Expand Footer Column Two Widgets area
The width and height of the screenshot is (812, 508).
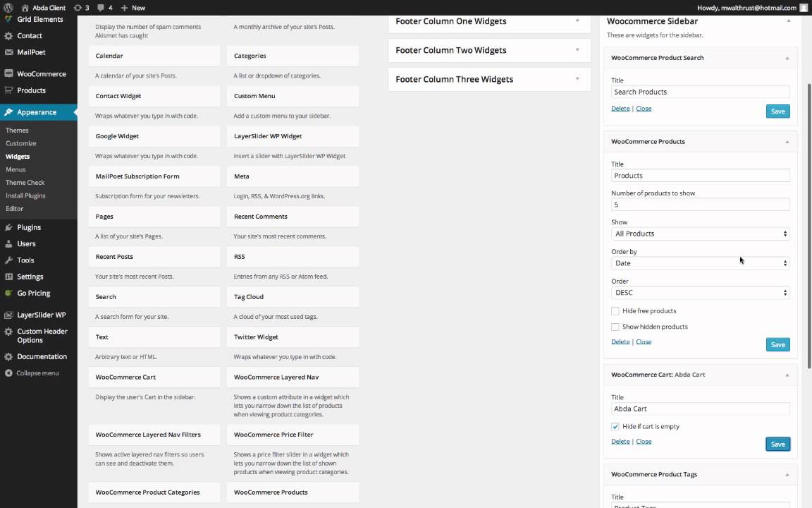(577, 50)
